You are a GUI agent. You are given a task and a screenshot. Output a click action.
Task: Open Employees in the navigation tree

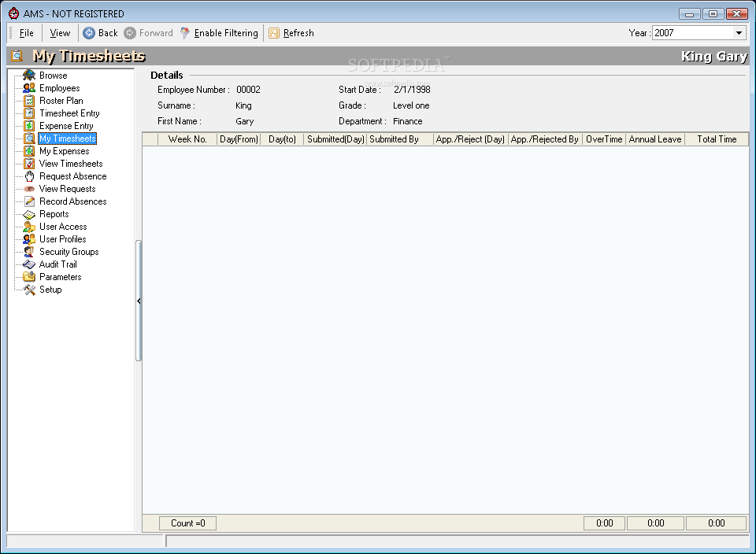click(59, 87)
